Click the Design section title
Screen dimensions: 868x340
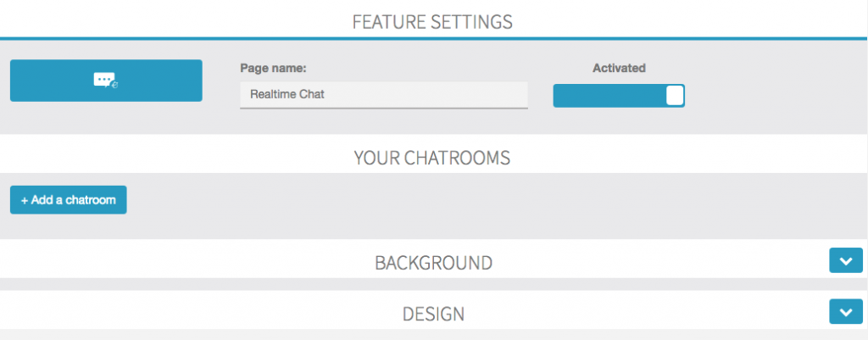coord(433,314)
